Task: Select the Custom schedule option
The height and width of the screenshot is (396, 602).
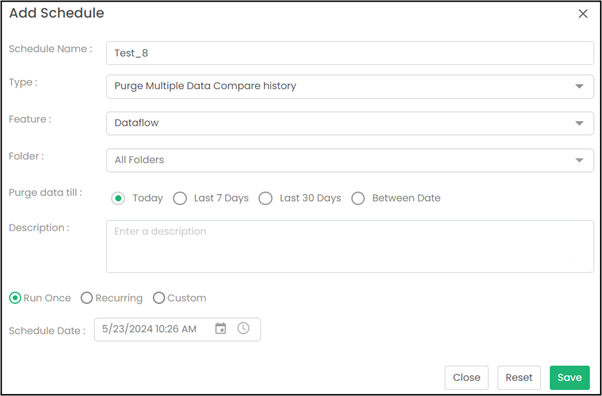Action: (x=159, y=298)
